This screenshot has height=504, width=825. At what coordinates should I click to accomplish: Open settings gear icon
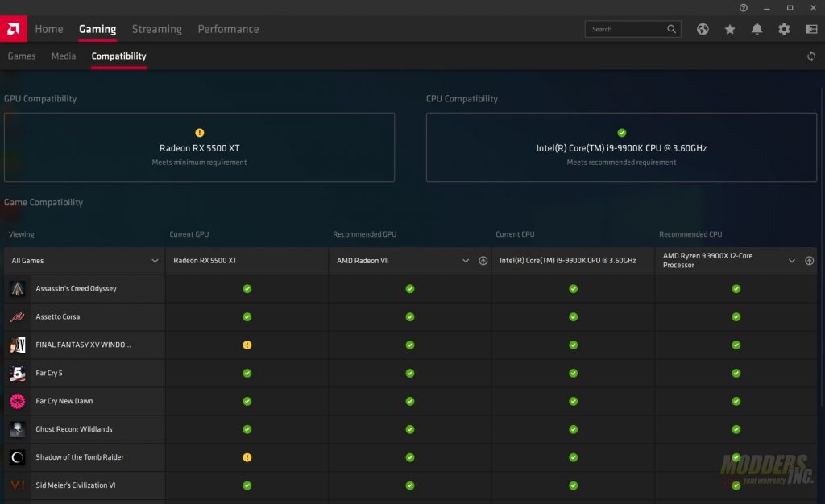tap(784, 29)
